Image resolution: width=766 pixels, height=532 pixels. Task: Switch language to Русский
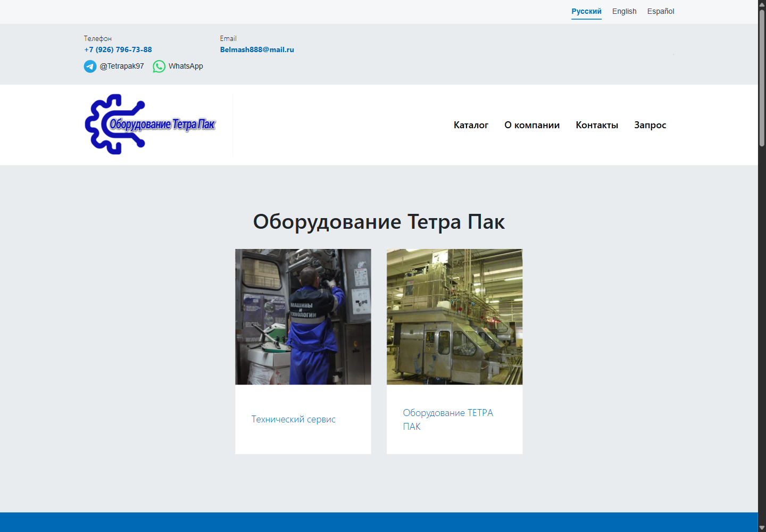coord(586,11)
